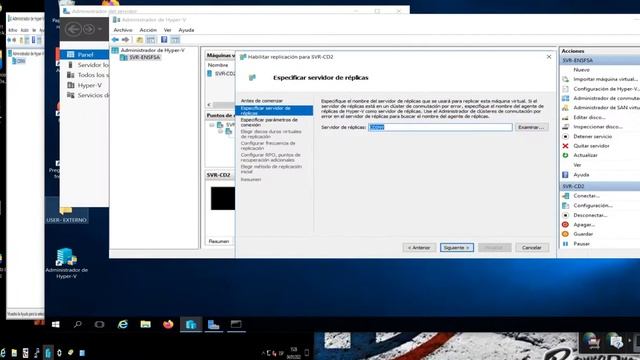The height and width of the screenshot is (360, 640).
Task: Click the Cancelar button
Action: [532, 248]
